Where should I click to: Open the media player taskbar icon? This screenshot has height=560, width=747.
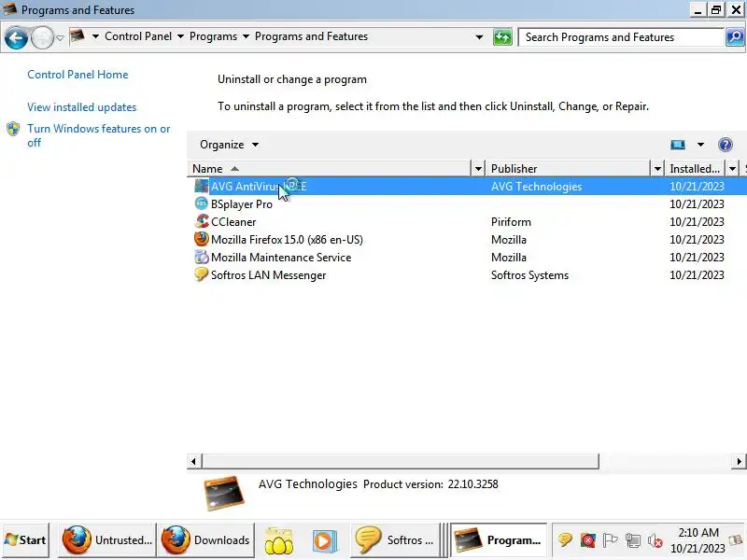[x=324, y=541]
